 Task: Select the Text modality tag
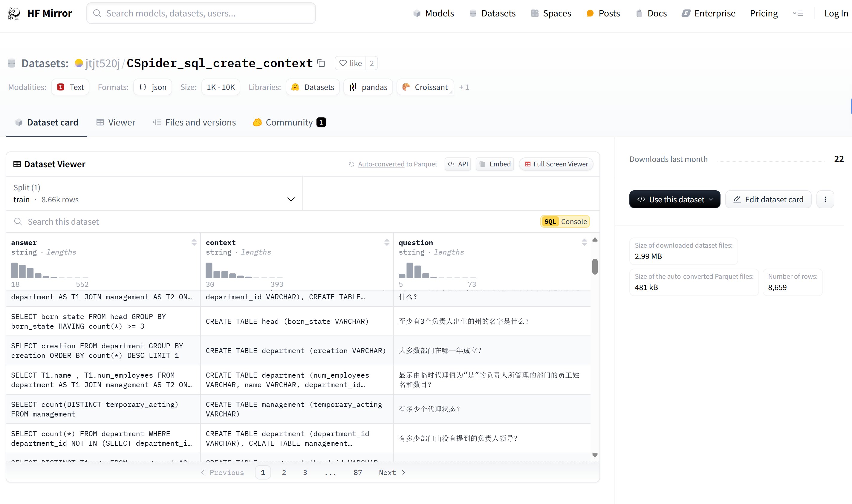point(70,87)
